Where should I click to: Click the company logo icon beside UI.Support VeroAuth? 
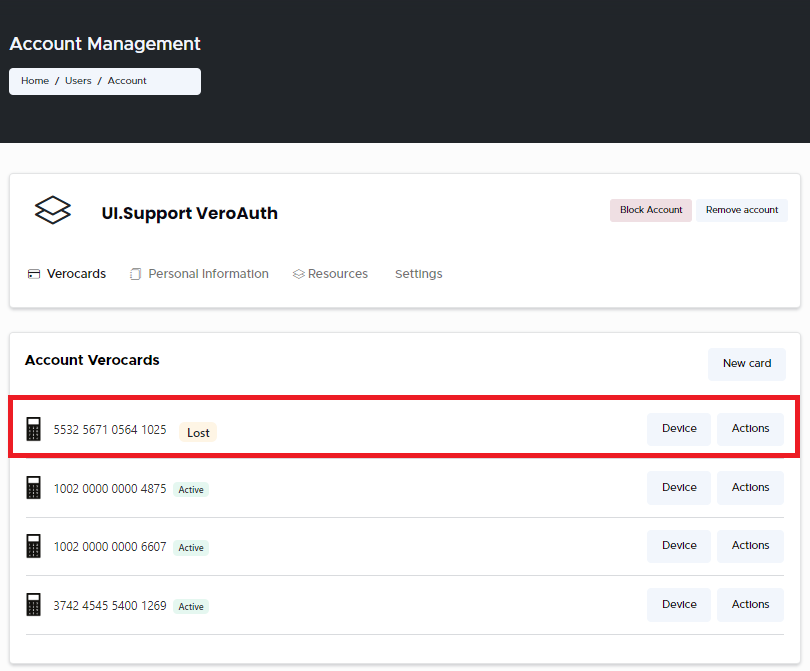(x=52, y=210)
